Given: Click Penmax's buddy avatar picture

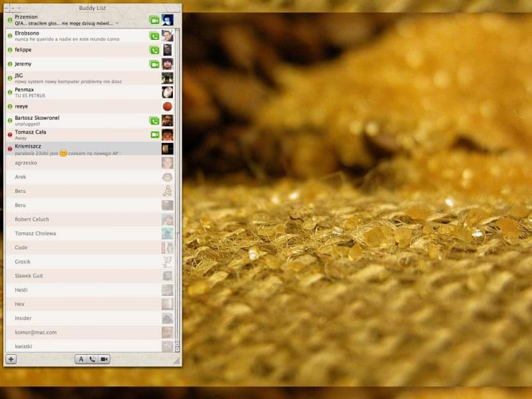Looking at the screenshot, I should pos(168,92).
